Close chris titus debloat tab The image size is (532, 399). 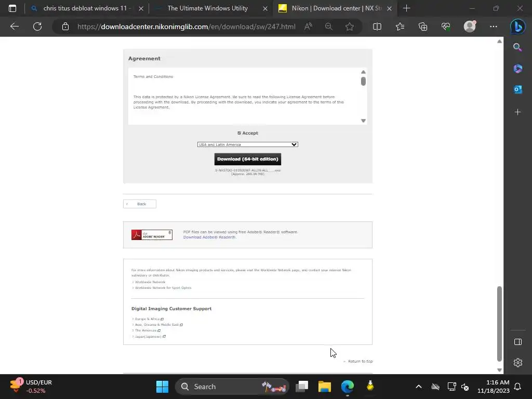[x=141, y=8]
